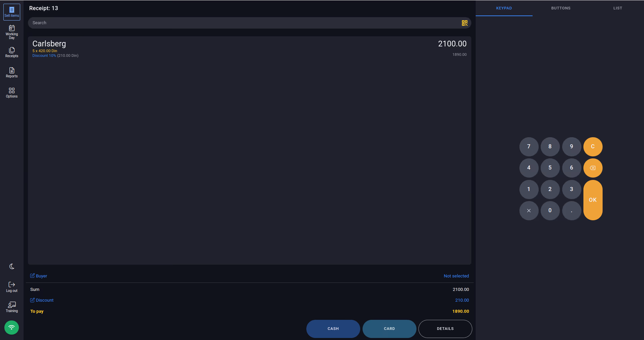Tap keypad digit 9
The image size is (644, 340).
(572, 147)
